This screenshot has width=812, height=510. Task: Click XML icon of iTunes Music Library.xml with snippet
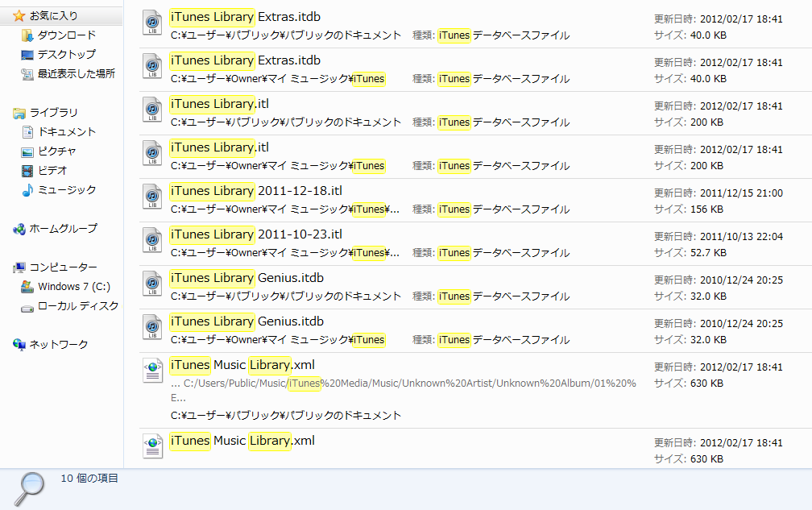(x=153, y=370)
